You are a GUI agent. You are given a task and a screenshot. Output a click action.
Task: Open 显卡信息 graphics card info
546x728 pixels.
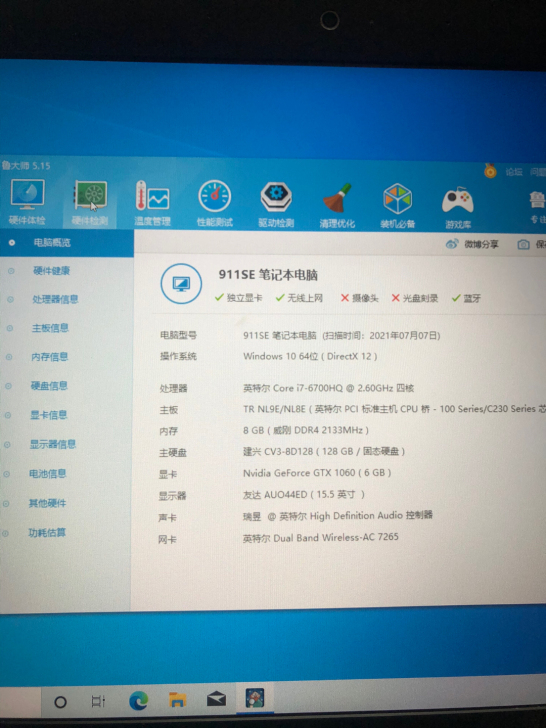49,415
